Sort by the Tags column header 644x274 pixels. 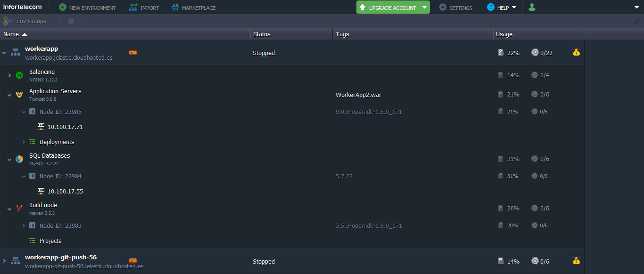click(x=413, y=34)
